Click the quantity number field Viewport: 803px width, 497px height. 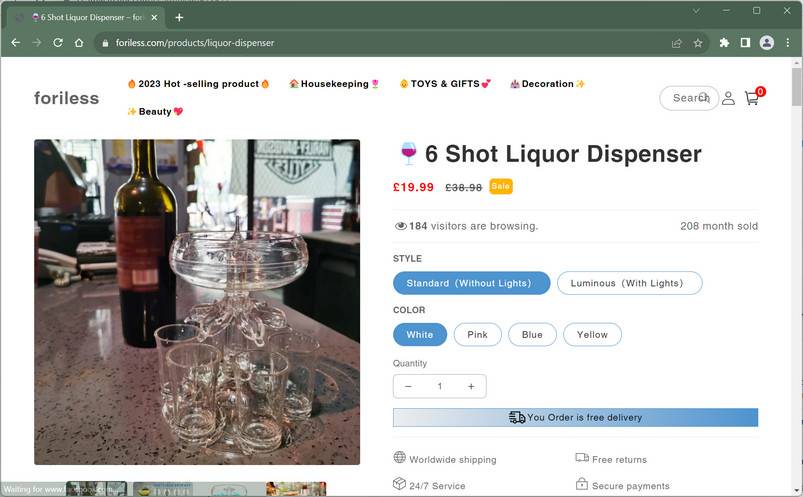439,386
